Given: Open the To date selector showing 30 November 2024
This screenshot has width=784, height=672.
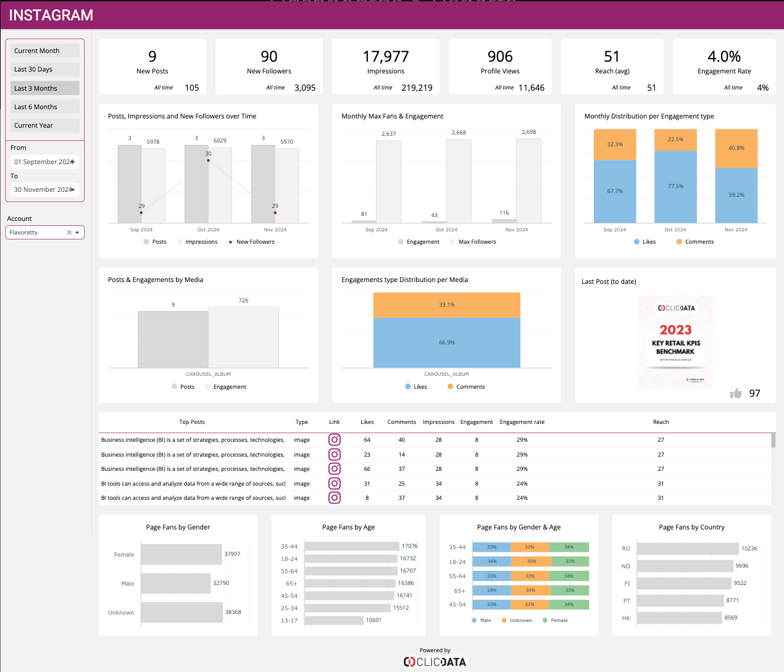Looking at the screenshot, I should point(43,189).
